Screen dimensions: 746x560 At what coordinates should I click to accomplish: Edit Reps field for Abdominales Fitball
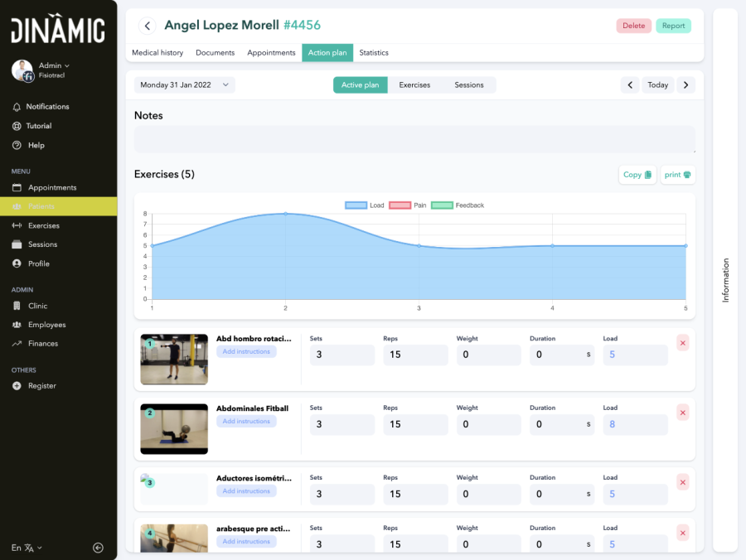pos(415,424)
